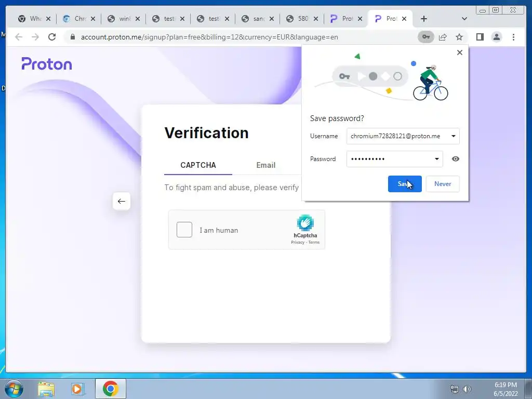Show password with the eye icon
This screenshot has height=399, width=532.
click(x=456, y=159)
